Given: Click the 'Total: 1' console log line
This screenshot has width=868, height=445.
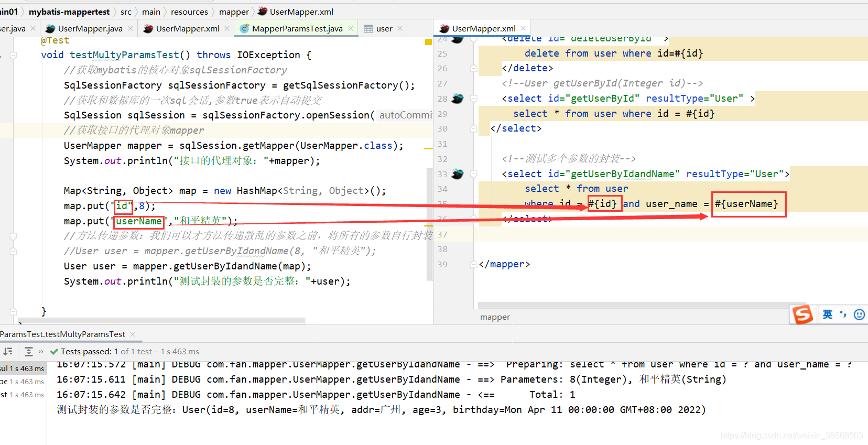Looking at the screenshot, I should click(316, 394).
